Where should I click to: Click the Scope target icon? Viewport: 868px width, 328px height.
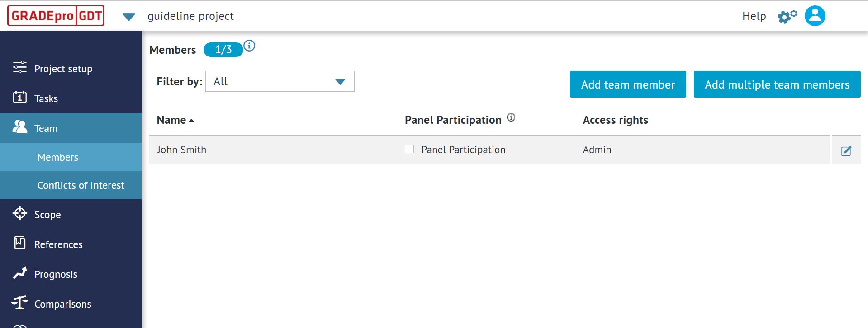coord(19,214)
